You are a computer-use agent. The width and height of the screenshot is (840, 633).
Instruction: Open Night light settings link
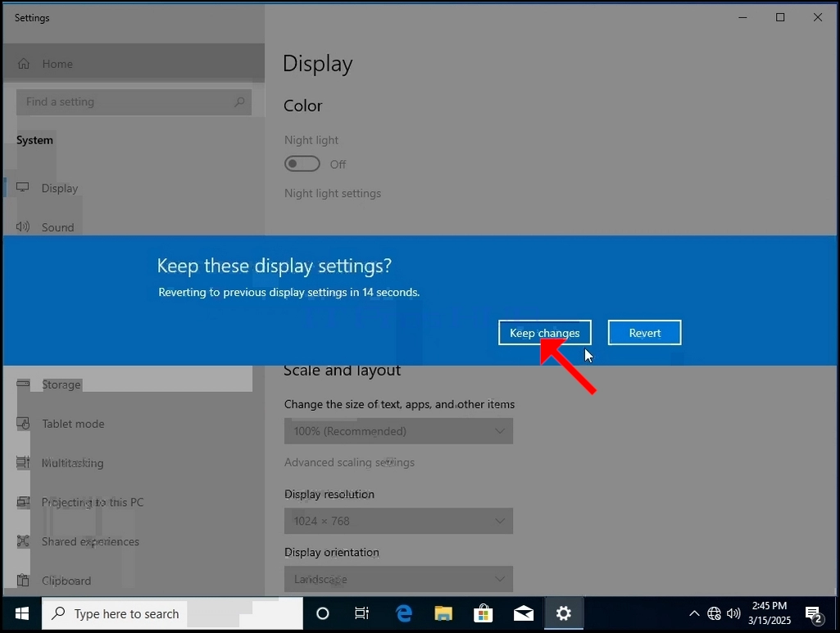(333, 194)
